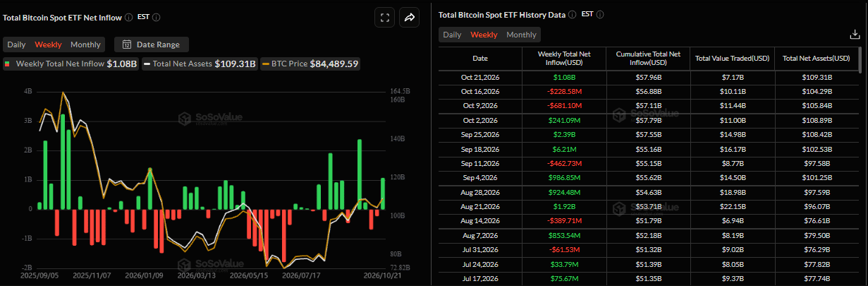The image size is (868, 286).
Task: Open the chart fullscreen view icon
Action: point(385,18)
